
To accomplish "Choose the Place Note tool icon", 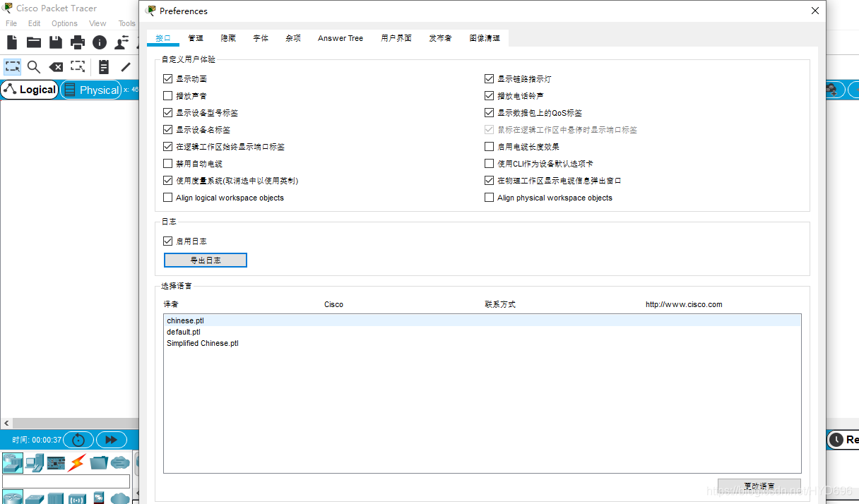I will point(104,67).
